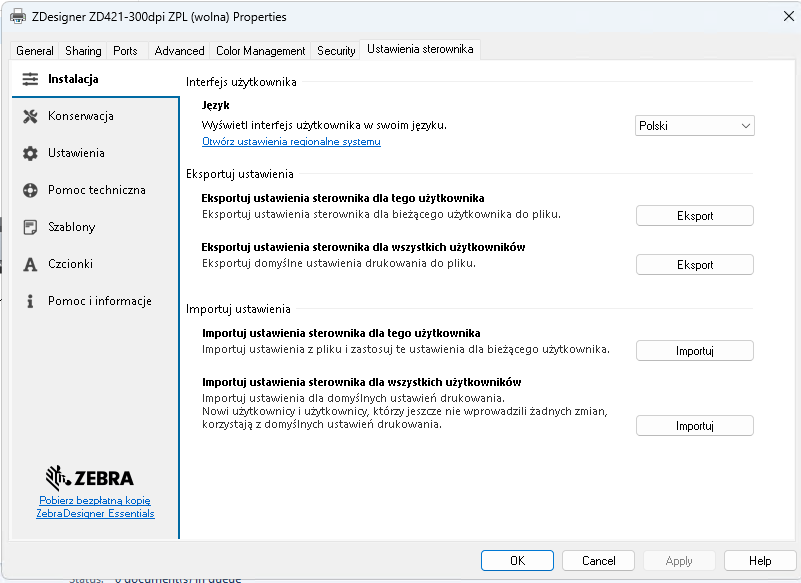Switch to the Ports tab
801x583 pixels.
[x=125, y=51]
